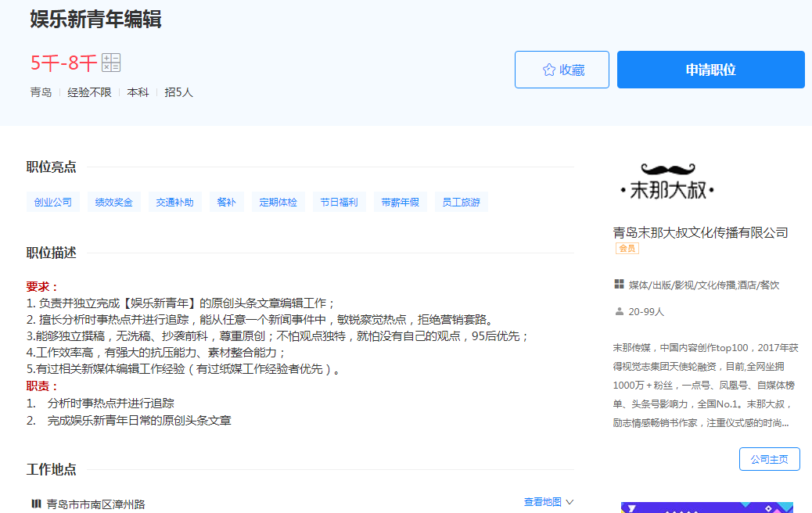Click the salary calculator icon beside 5千-8千

[111, 63]
